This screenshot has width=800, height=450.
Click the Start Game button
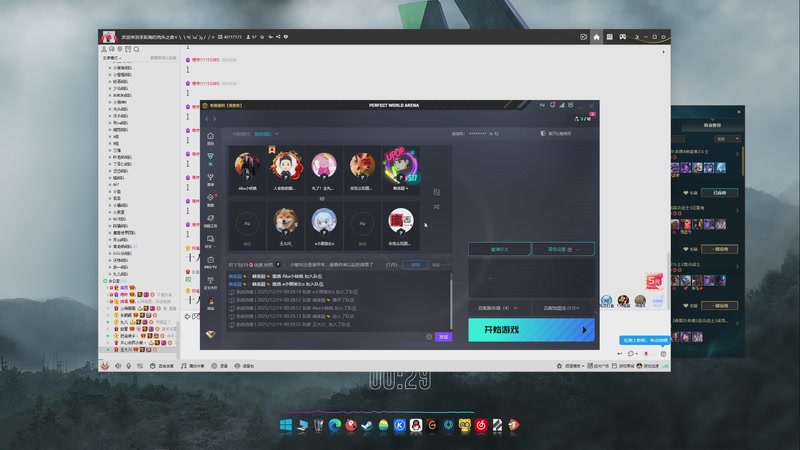(x=531, y=330)
